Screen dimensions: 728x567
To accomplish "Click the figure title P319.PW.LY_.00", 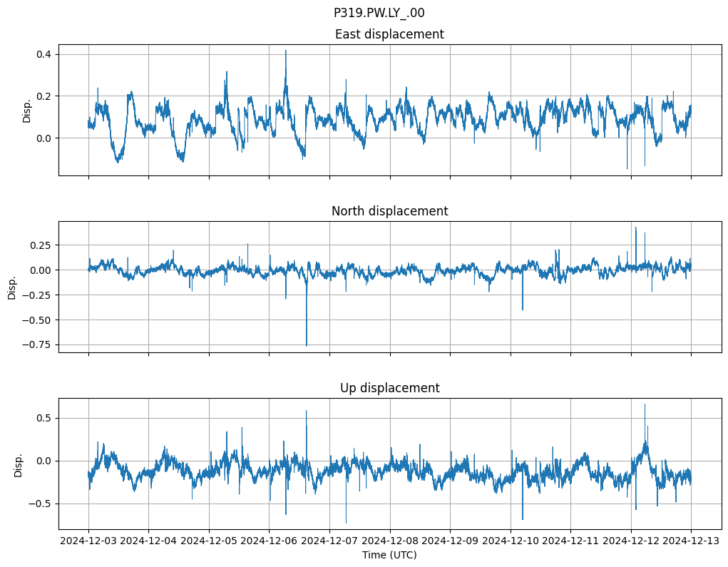I will click(x=379, y=13).
